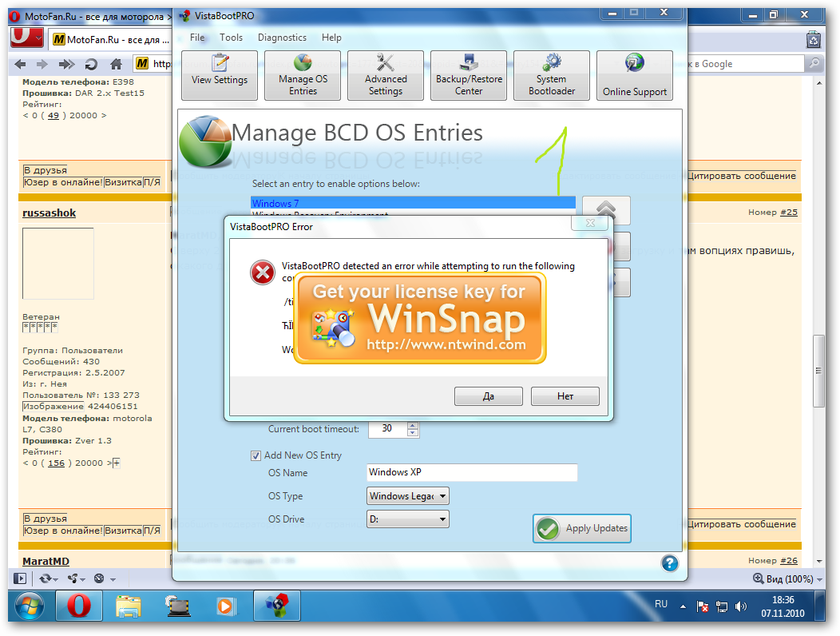The height and width of the screenshot is (636, 840).
Task: Click the VistaBootPRO taskbar icon
Action: [x=276, y=606]
